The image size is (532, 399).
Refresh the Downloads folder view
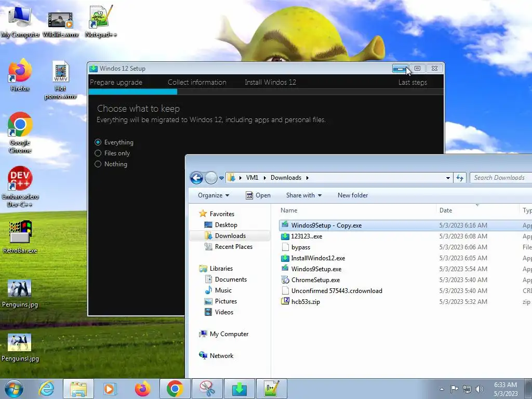[x=460, y=178]
